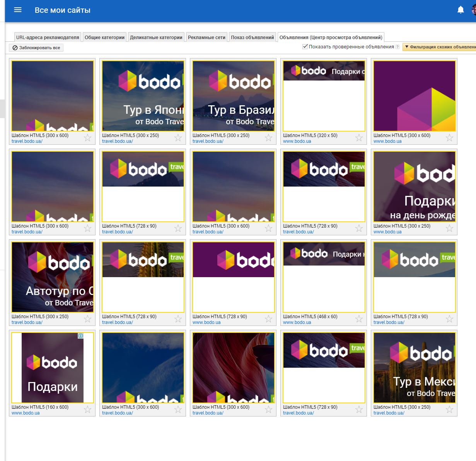Switch to URL-адреса рекламодателя tab

coord(48,38)
